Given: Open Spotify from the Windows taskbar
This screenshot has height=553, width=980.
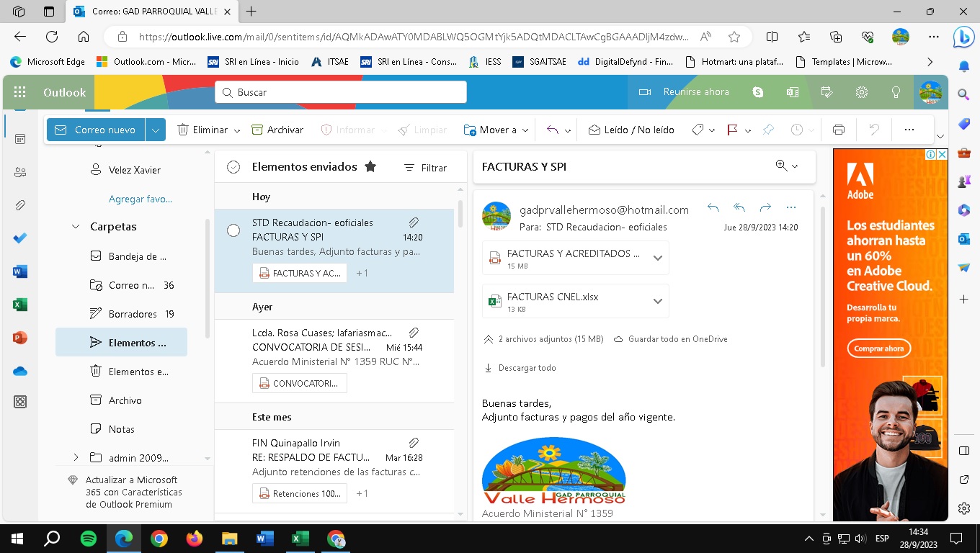Looking at the screenshot, I should pos(89,539).
